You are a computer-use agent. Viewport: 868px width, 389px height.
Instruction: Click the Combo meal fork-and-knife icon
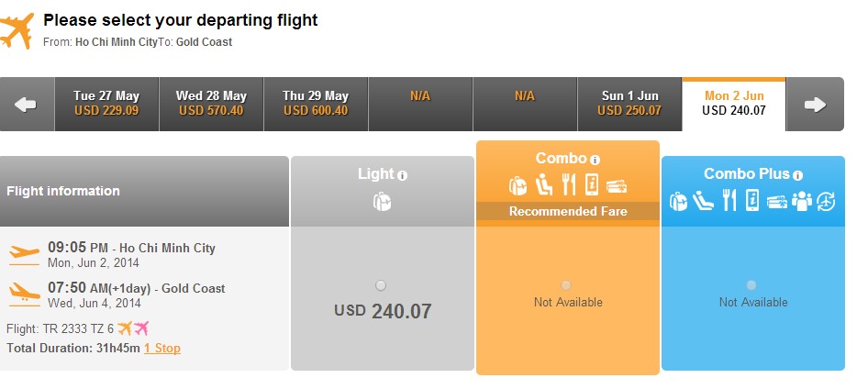(x=569, y=184)
